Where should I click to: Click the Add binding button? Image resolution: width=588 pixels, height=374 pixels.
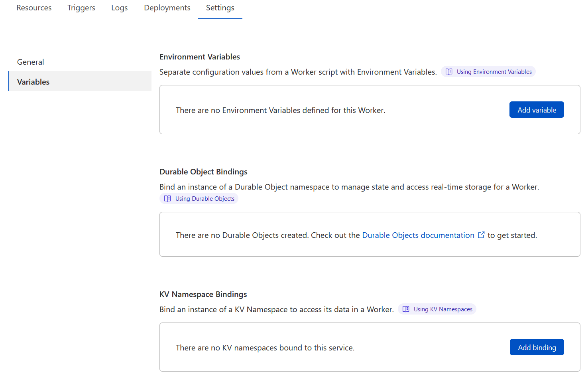pyautogui.click(x=537, y=347)
